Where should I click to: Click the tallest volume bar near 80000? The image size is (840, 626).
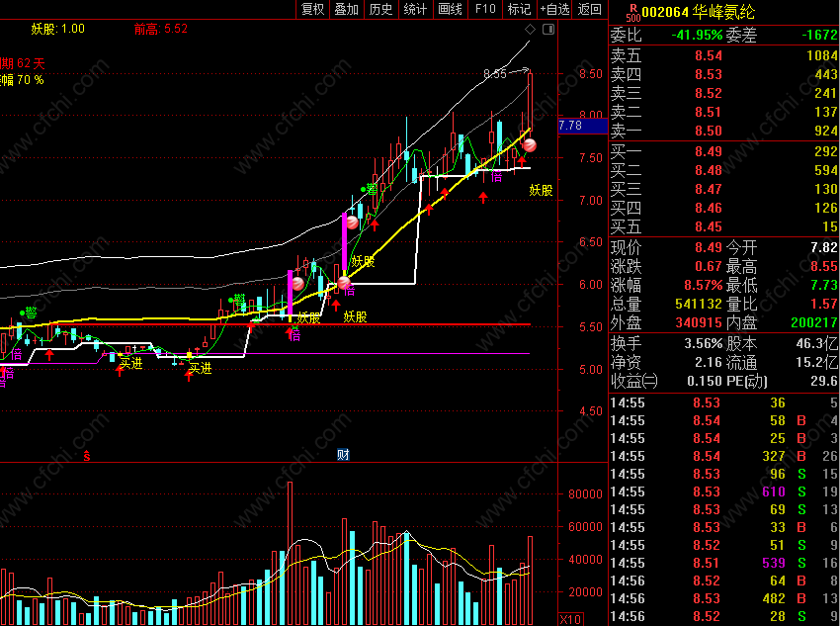(x=290, y=553)
